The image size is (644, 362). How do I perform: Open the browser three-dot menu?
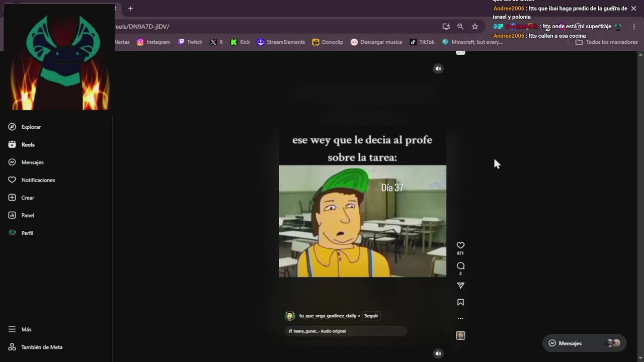634,27
